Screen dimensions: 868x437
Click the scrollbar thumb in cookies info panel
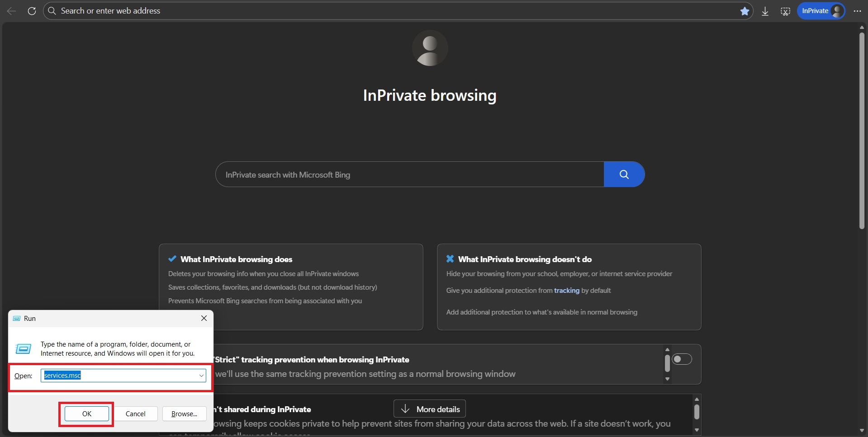(x=697, y=412)
